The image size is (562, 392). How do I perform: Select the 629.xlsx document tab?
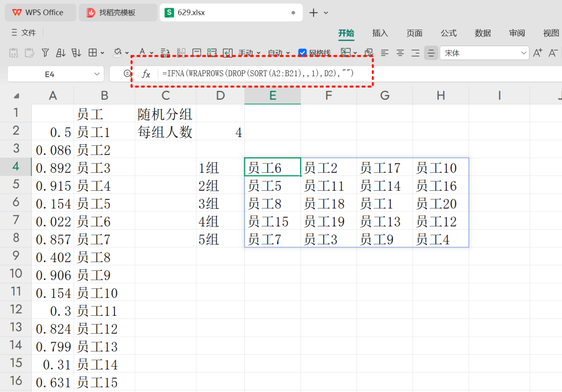[231, 13]
